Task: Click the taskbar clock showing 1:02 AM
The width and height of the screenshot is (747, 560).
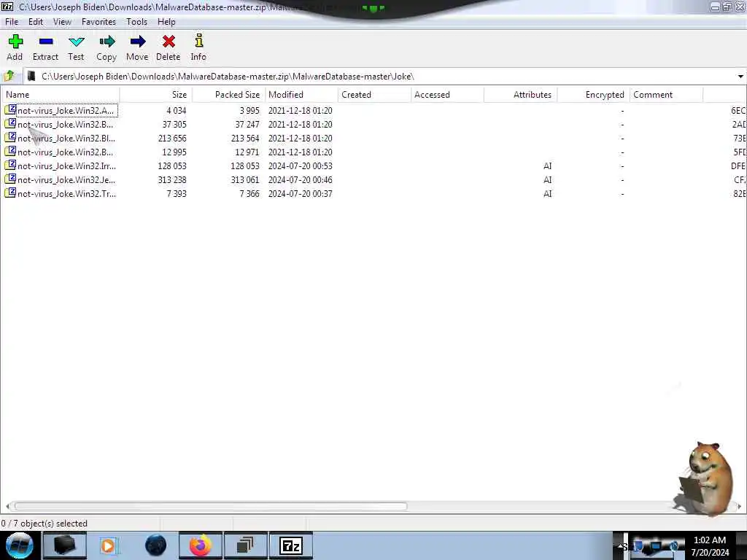Action: [x=710, y=546]
